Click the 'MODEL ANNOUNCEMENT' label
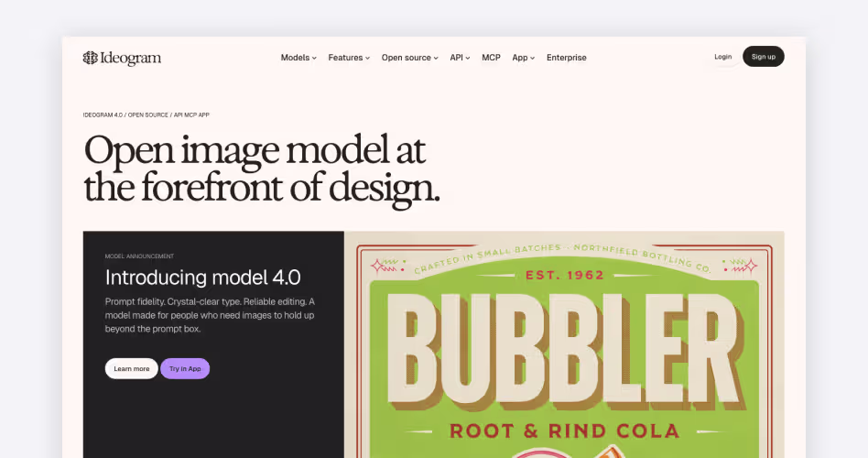 coord(139,256)
